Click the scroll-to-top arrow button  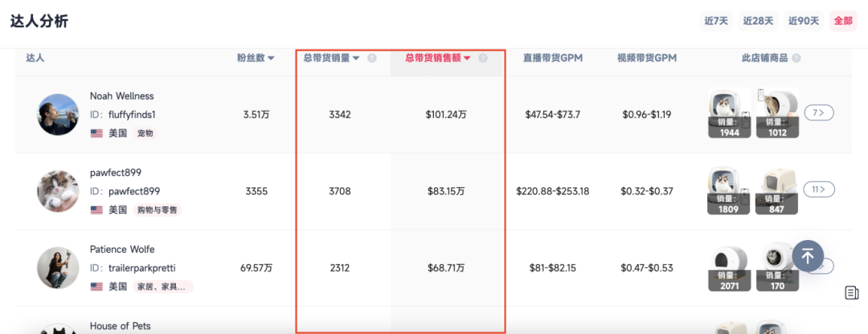tap(809, 256)
